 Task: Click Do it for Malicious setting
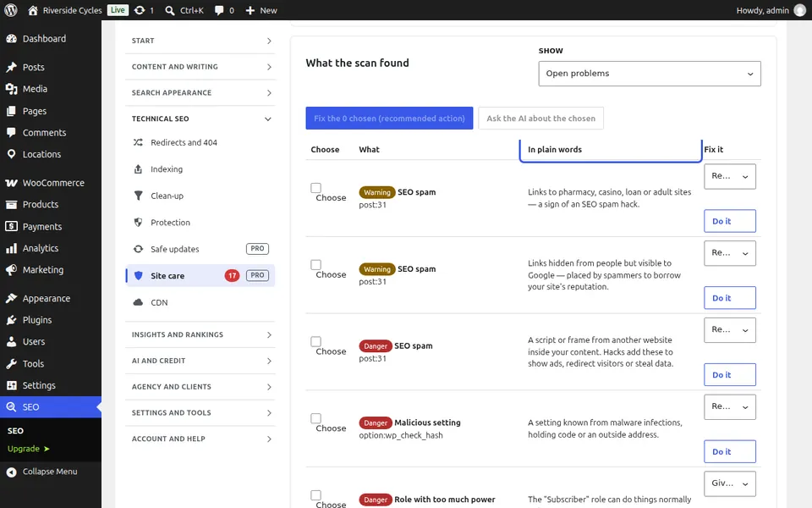pyautogui.click(x=730, y=451)
